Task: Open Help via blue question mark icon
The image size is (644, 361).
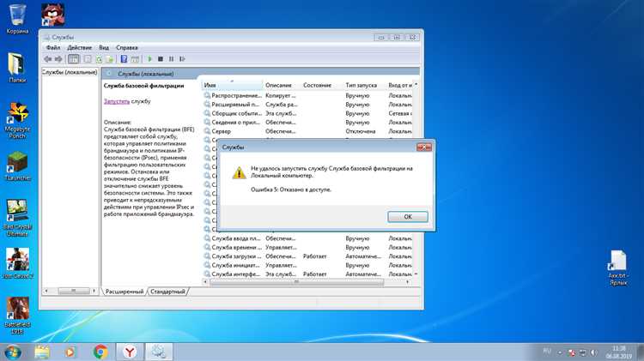Action: tap(124, 59)
